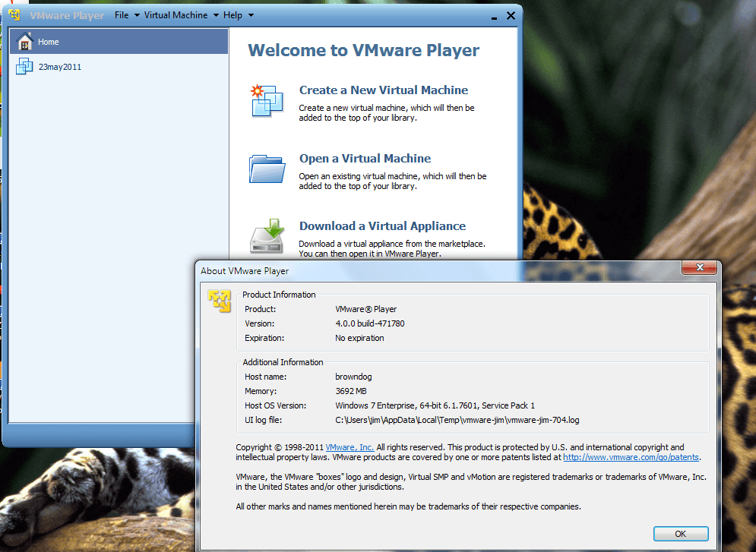Screen dimensions: 756x552
Task: Expand the Help menu dropdown arrow
Action: pos(251,15)
